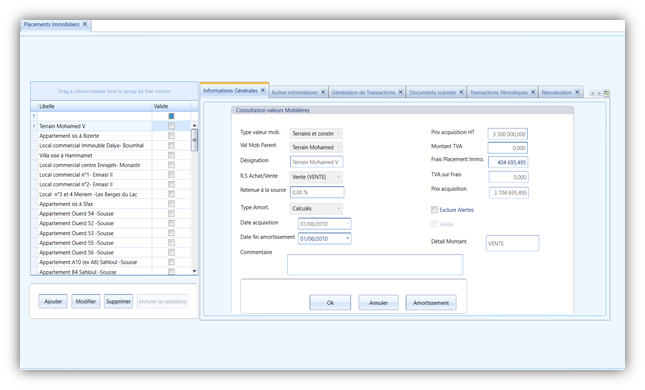Check the Valide box for Villa sise à Hammamet
This screenshot has width=645, height=390.
point(171,155)
